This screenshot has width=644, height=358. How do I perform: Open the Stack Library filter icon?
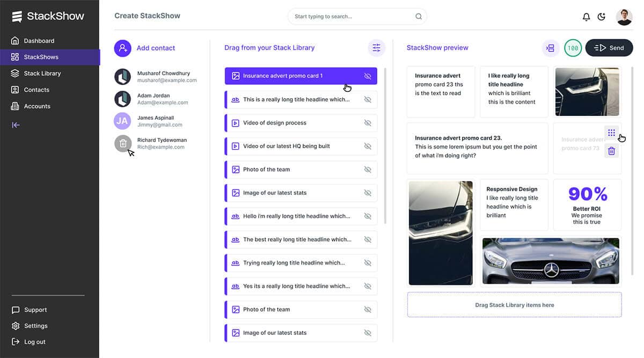pyautogui.click(x=376, y=48)
